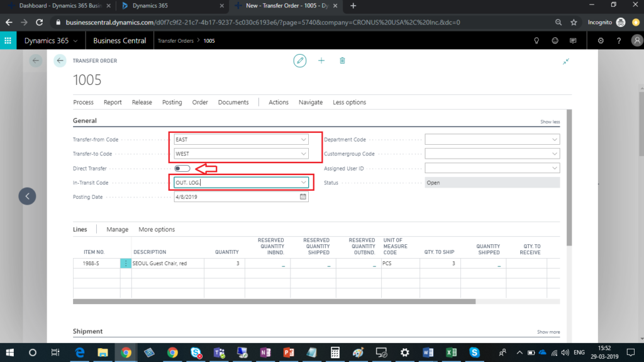Open Excel from the Windows taskbar
The width and height of the screenshot is (644, 362).
[451, 353]
